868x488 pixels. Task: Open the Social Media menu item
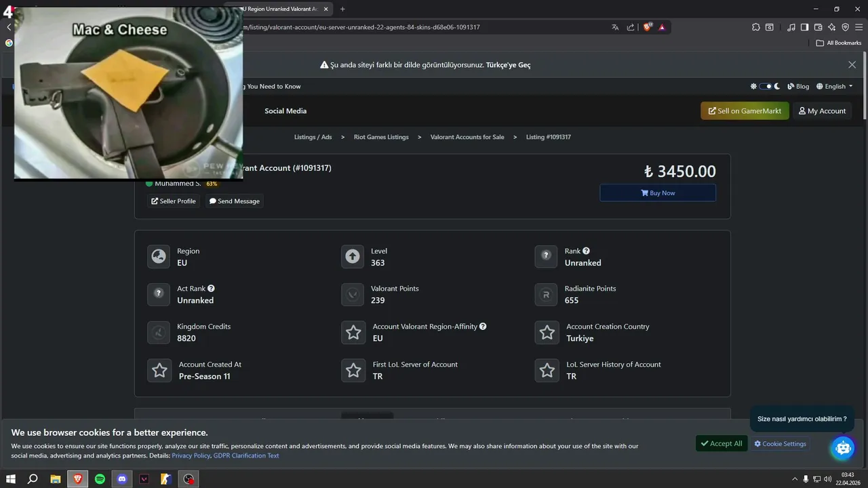(x=285, y=110)
